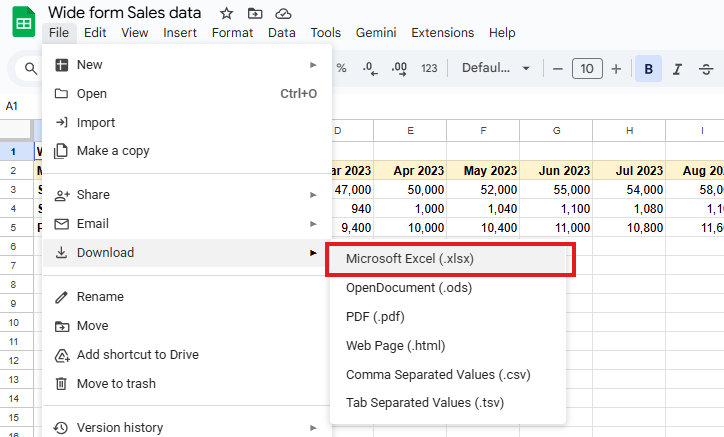The image size is (724, 437).
Task: Click the font size input field
Action: click(x=586, y=69)
